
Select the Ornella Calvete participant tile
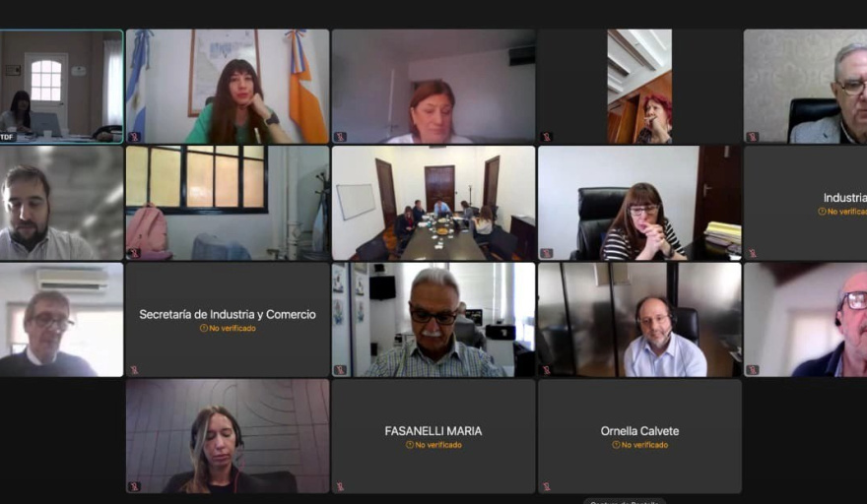(x=639, y=437)
